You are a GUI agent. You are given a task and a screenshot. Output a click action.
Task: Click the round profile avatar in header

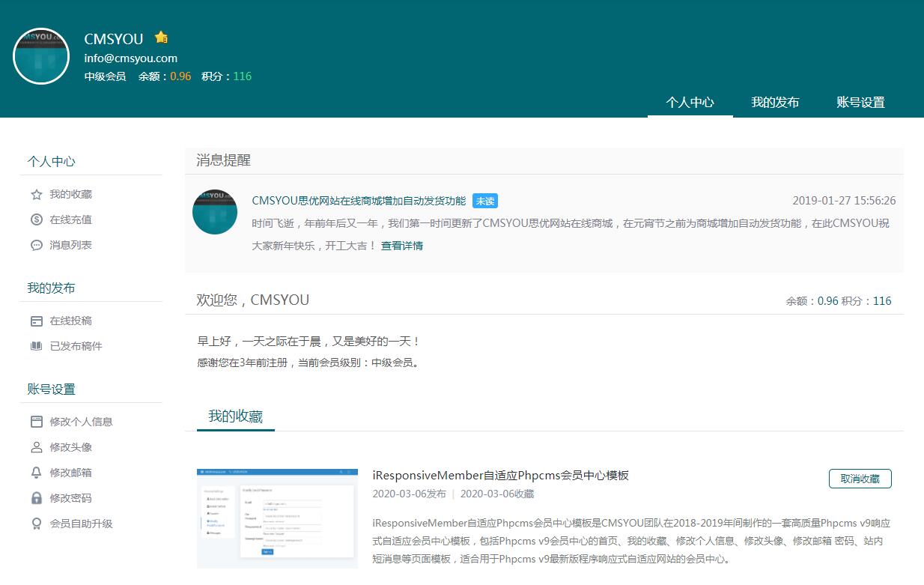pyautogui.click(x=41, y=56)
